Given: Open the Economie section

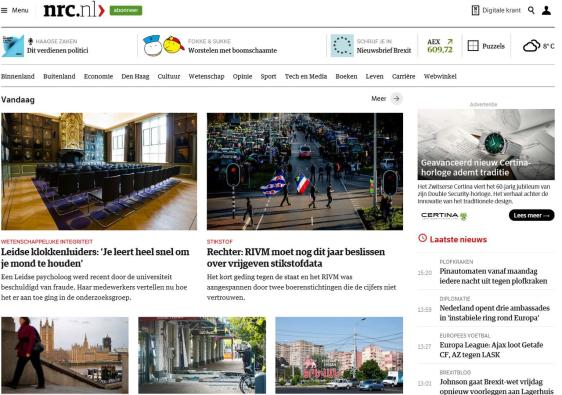Looking at the screenshot, I should click(98, 76).
